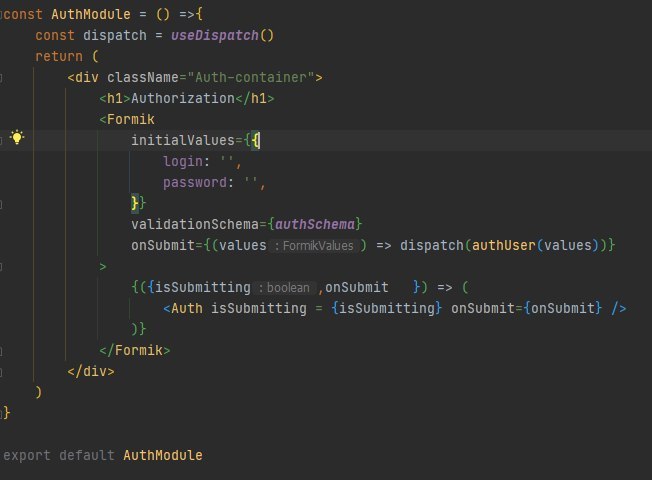Click the login property key
The width and height of the screenshot is (652, 480).
click(x=183, y=162)
